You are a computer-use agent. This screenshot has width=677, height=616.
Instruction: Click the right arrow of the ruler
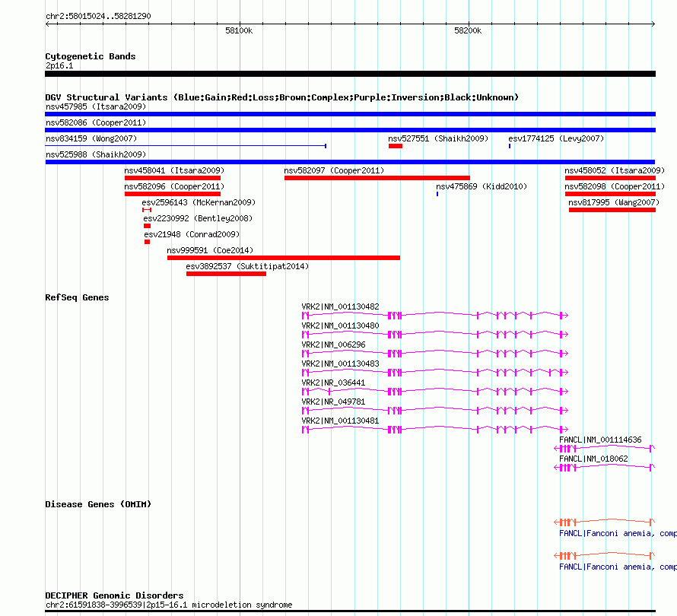(x=653, y=24)
